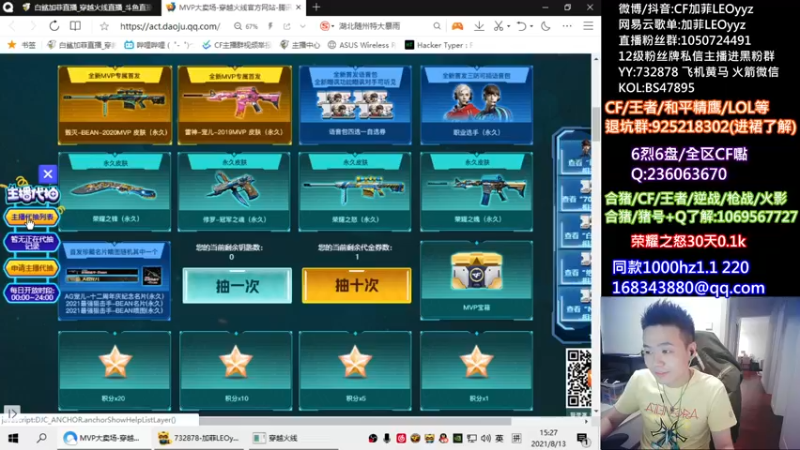Open the three-dots more tools menu
The width and height of the screenshot is (800, 450).
tap(567, 26)
